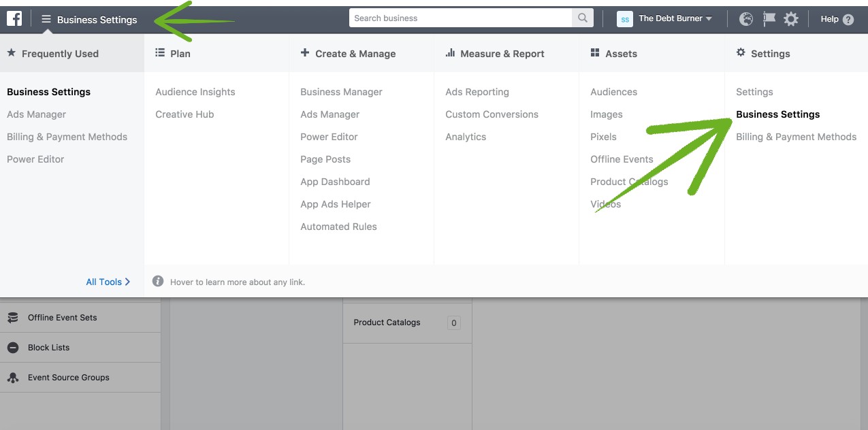
Task: Click the Help question mark icon
Action: 848,20
